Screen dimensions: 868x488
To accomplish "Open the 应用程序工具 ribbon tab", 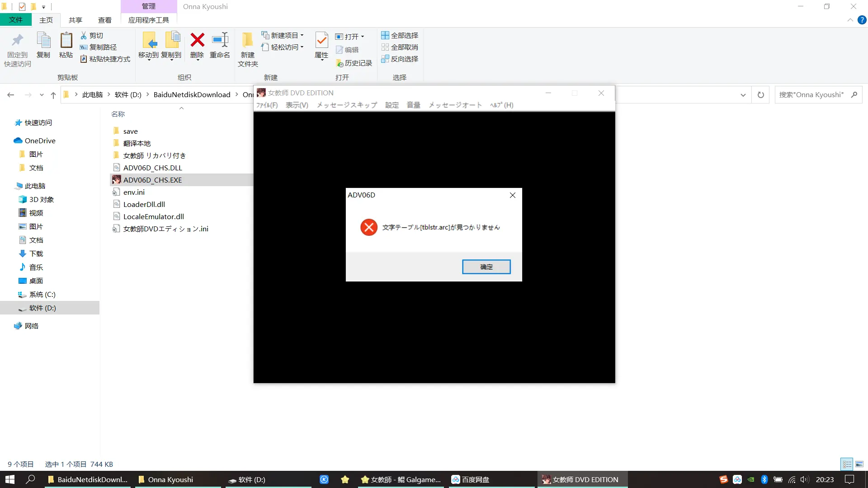I will coord(149,20).
